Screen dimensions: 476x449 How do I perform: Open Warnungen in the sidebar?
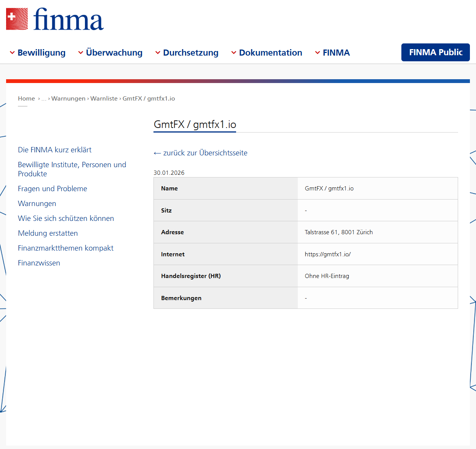pos(37,203)
